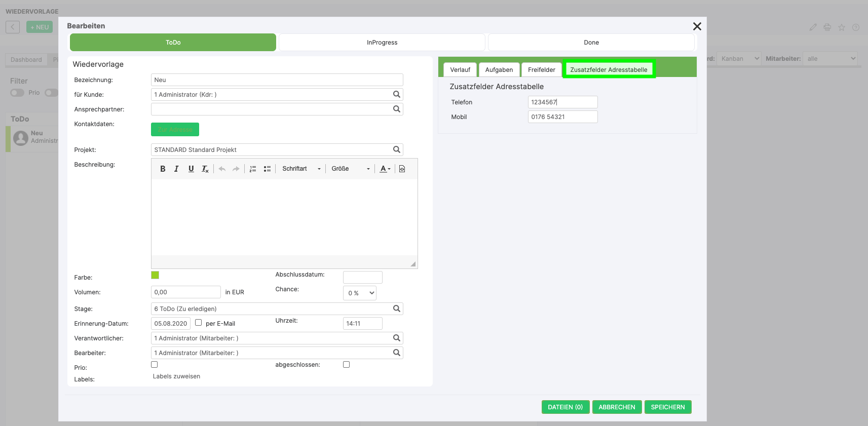
Task: Toggle bold formatting in description editor
Action: click(x=163, y=169)
